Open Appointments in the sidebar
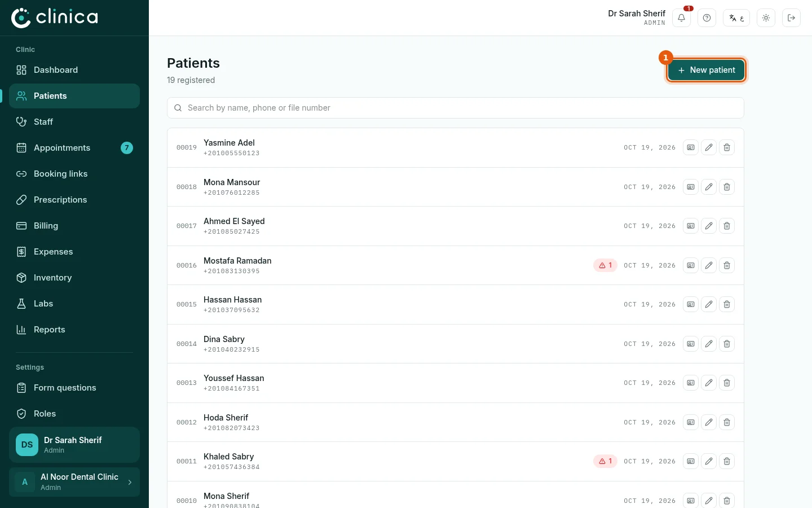 click(x=74, y=148)
